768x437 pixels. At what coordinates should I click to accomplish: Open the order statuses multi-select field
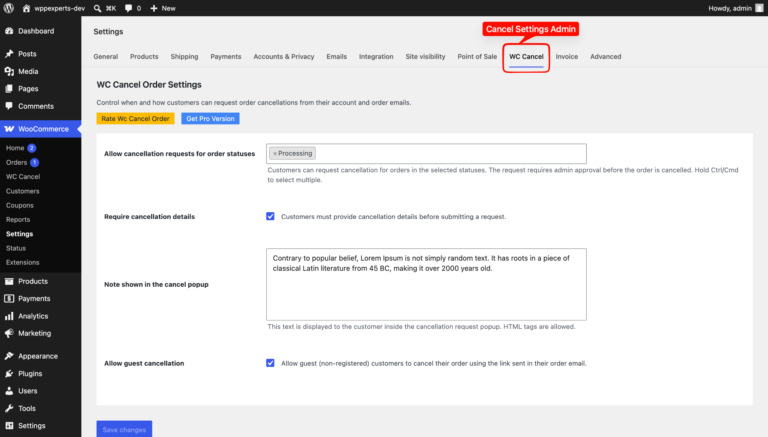tap(426, 153)
